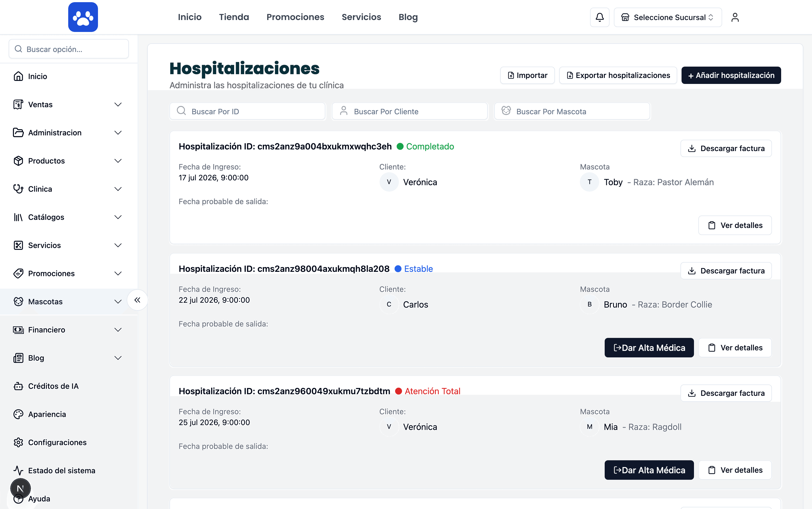The height and width of the screenshot is (509, 812).
Task: Download factura for Mia's hospitalization
Action: (x=726, y=393)
